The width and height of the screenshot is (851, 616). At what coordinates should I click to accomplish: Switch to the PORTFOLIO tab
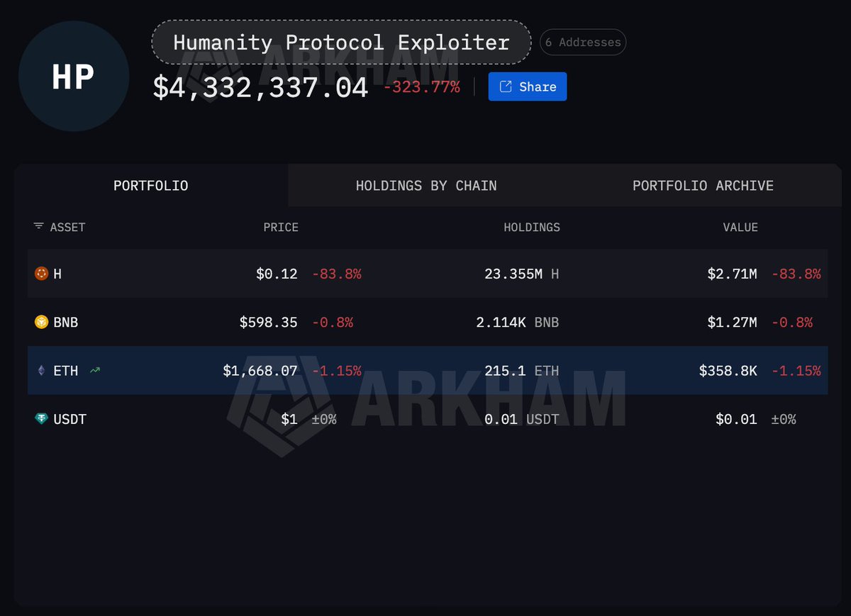point(151,186)
